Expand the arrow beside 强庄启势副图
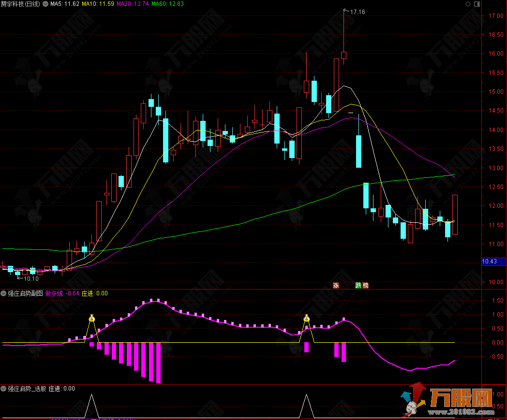 pyautogui.click(x=4, y=293)
